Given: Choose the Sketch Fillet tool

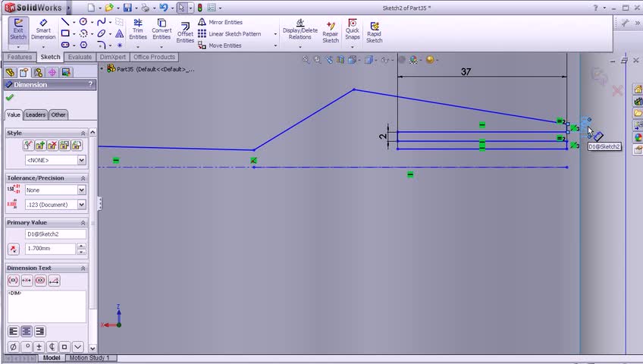Looking at the screenshot, I should [x=102, y=45].
